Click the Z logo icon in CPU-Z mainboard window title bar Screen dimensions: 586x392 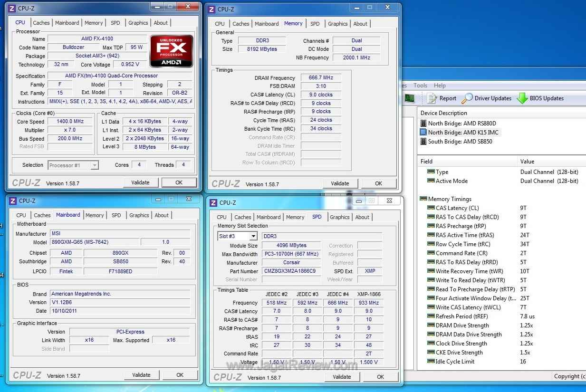coord(13,201)
